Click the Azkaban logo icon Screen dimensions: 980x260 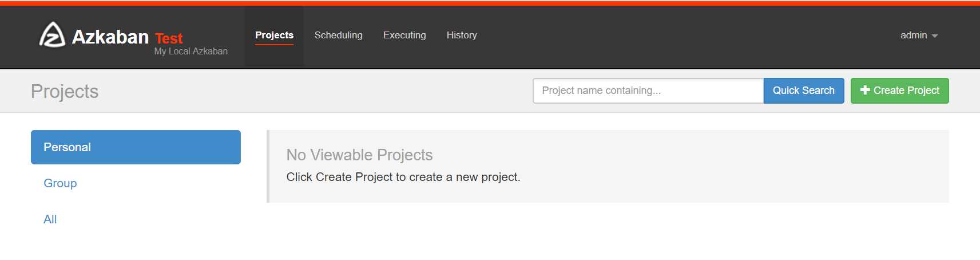point(51,36)
